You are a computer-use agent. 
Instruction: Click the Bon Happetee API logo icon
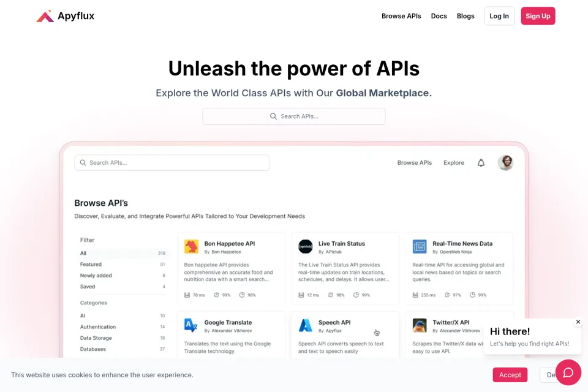tap(191, 247)
